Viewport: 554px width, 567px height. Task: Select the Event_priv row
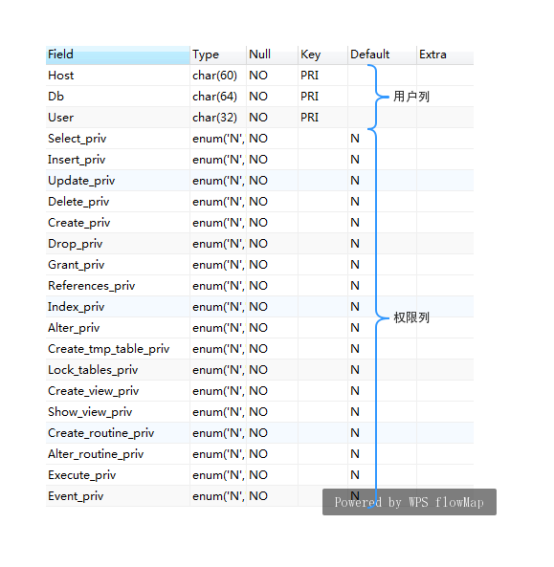click(x=260, y=496)
